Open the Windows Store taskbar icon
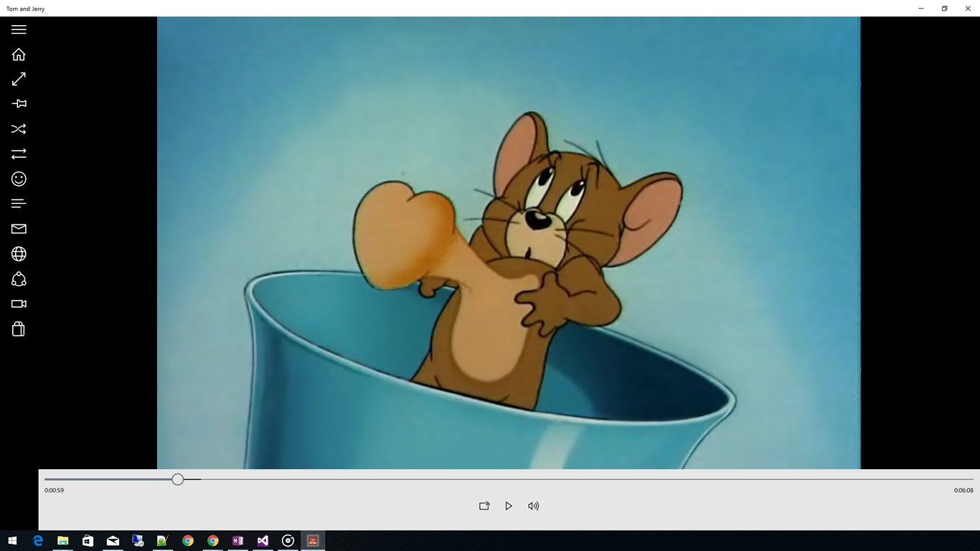 tap(88, 541)
